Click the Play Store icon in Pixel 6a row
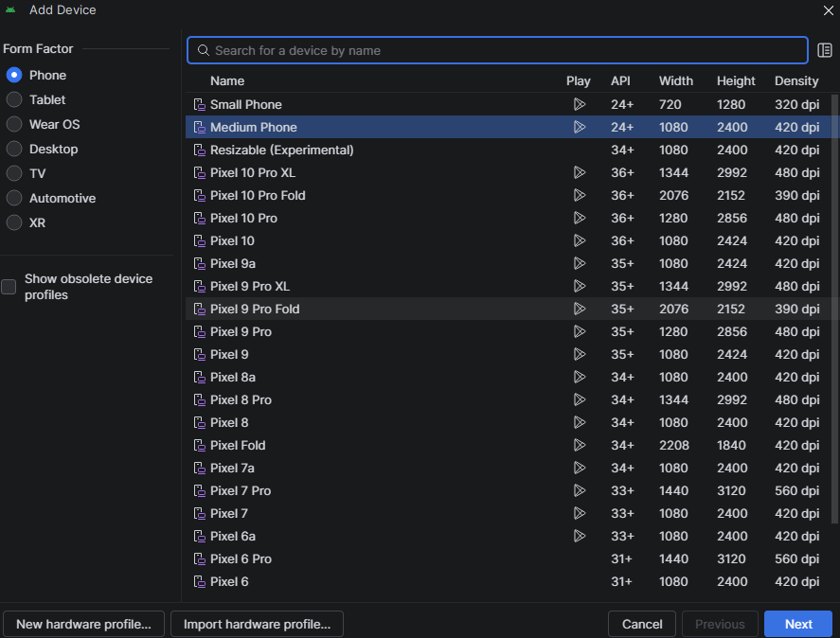840x638 pixels. pyautogui.click(x=580, y=536)
